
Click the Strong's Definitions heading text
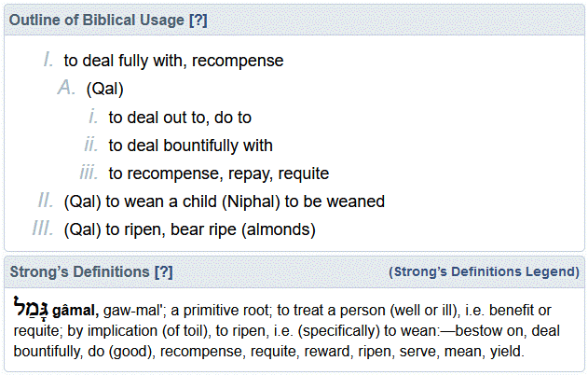[x=80, y=272]
